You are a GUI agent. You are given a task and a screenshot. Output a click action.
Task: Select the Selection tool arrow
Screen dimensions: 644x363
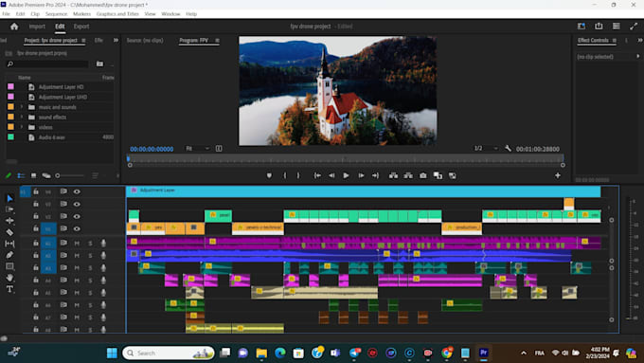pyautogui.click(x=9, y=199)
